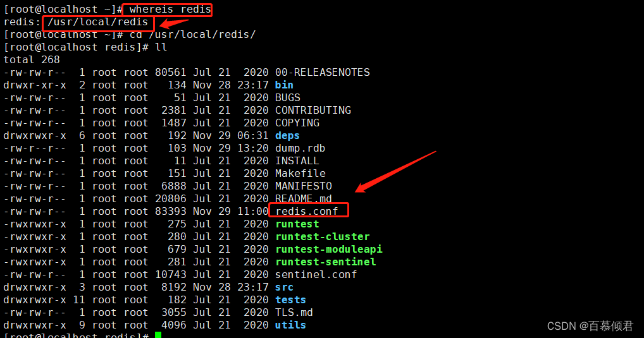644x338 pixels.
Task: Select the runtest-moduleapi script name
Action: (328, 250)
